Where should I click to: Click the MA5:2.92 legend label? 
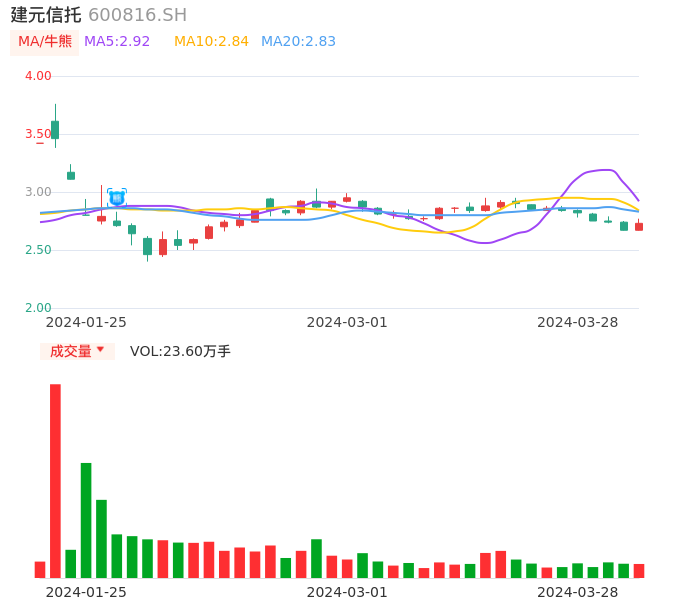[117, 42]
